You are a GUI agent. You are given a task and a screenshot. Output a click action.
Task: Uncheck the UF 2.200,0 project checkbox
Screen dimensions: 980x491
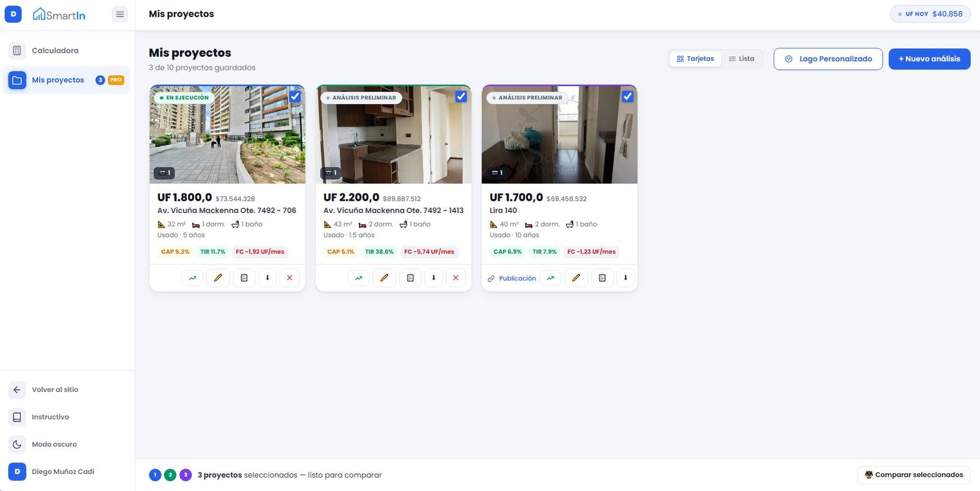click(461, 97)
